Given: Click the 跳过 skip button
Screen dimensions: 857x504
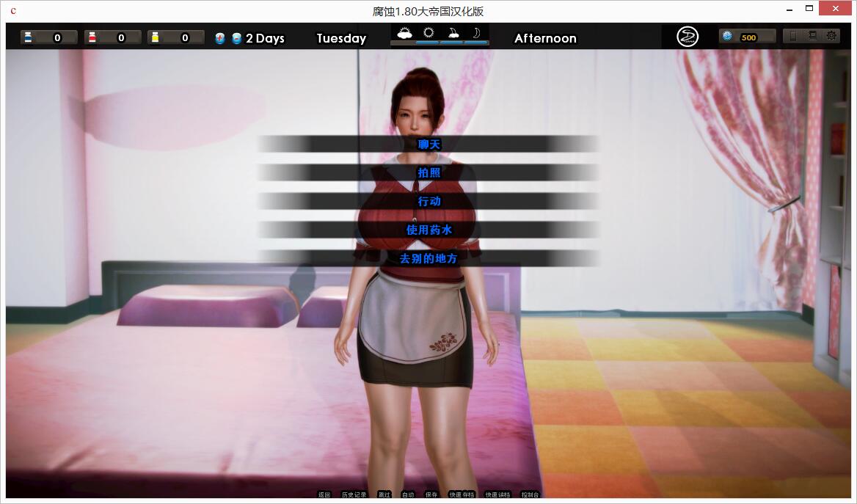Looking at the screenshot, I should [384, 494].
